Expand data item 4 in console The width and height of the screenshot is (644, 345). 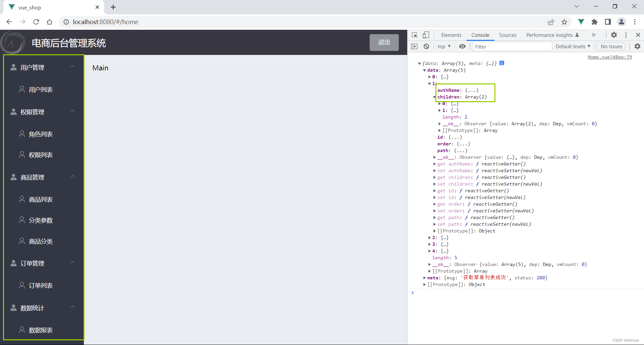pyautogui.click(x=429, y=251)
